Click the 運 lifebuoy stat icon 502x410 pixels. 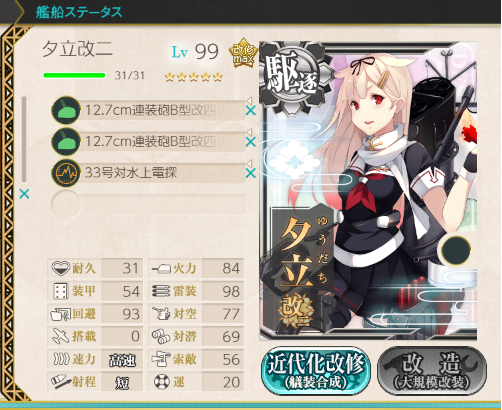[162, 382]
